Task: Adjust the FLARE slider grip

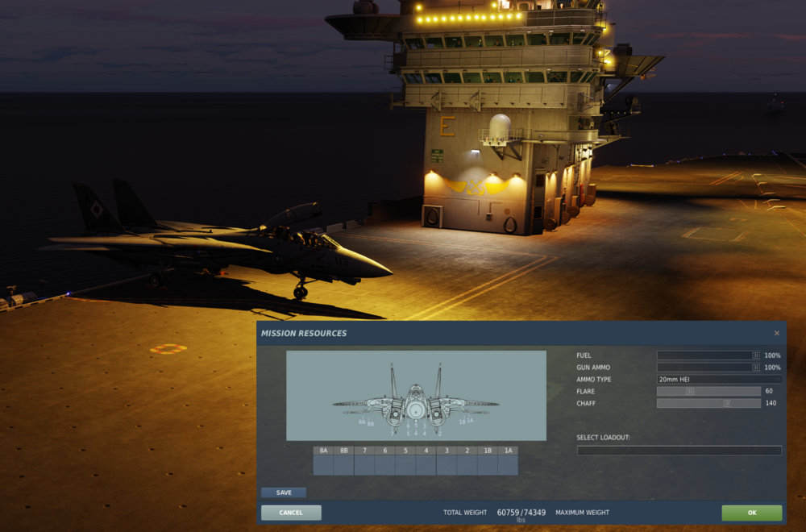Action: coord(690,391)
